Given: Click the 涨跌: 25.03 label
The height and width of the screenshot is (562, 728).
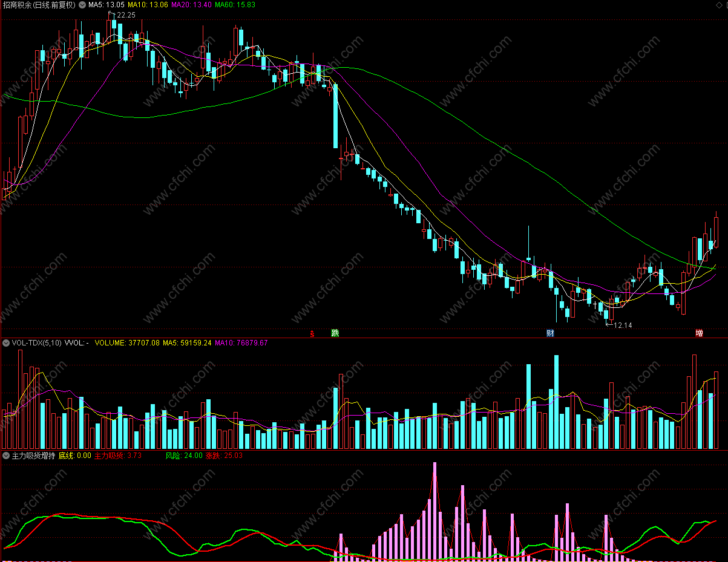Looking at the screenshot, I should point(224,456).
